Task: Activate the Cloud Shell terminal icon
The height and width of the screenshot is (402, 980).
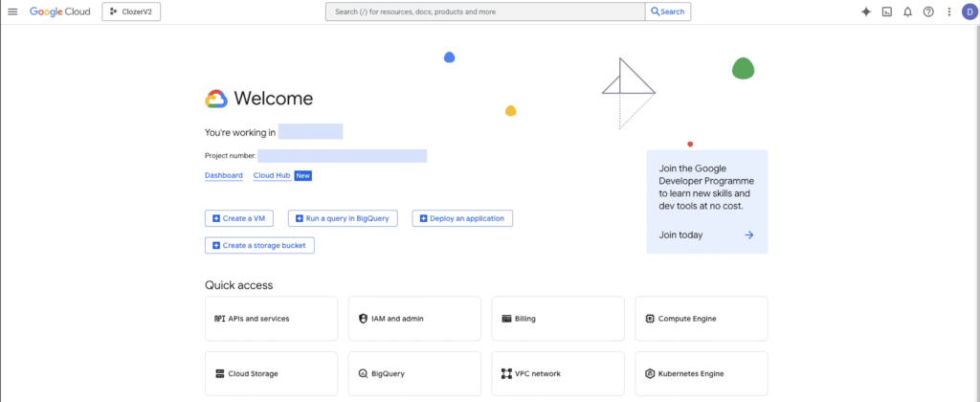Action: (x=887, y=11)
